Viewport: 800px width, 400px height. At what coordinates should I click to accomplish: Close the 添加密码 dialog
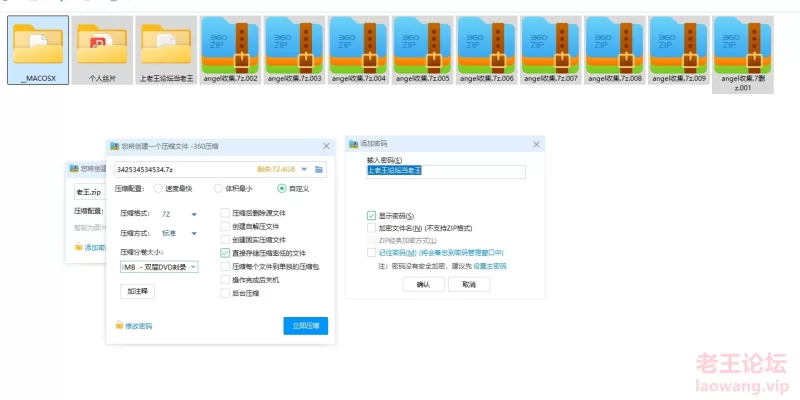(536, 144)
